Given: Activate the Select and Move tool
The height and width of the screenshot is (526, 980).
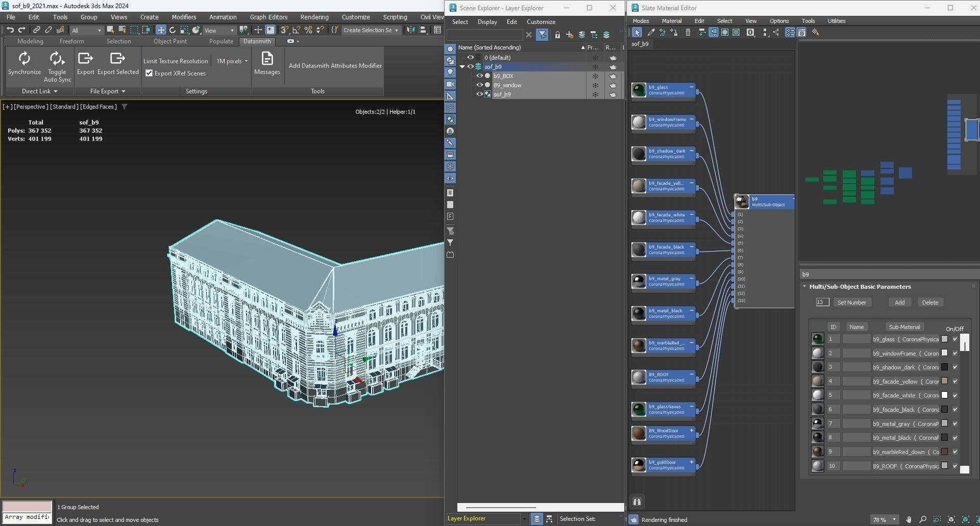Looking at the screenshot, I should tap(161, 30).
